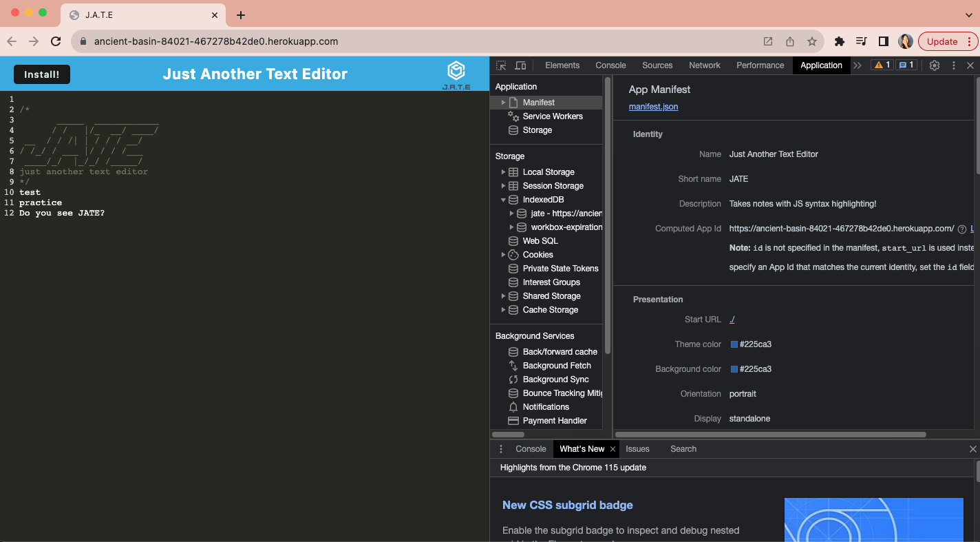The image size is (980, 542).
Task: Expand the Cache Storage tree arrow
Action: pyautogui.click(x=503, y=310)
